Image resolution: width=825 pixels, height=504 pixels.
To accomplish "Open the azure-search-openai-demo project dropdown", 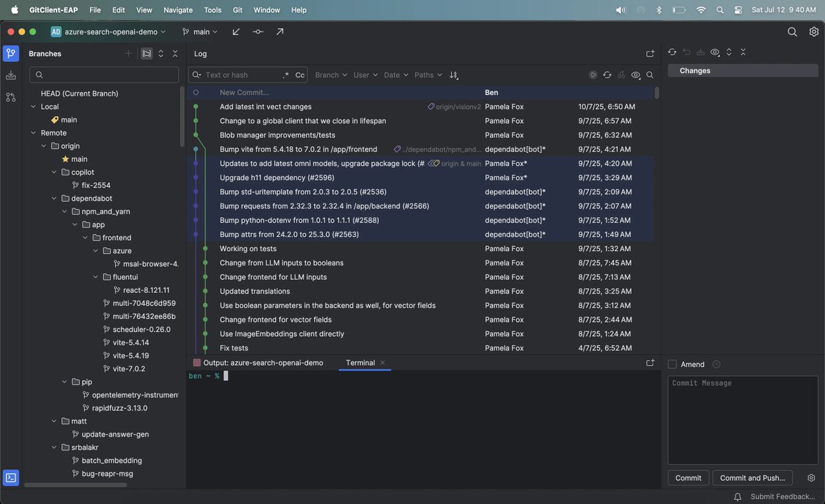I will point(109,32).
